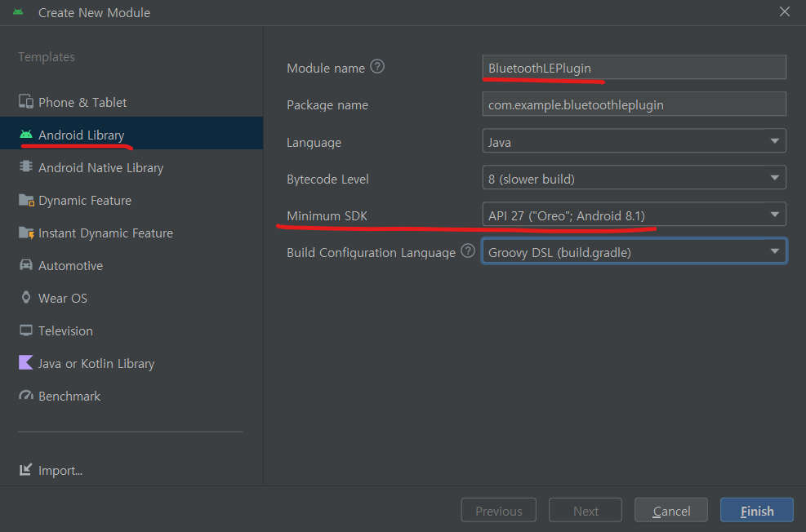Click the Next button
Screen dimensions: 806x532
click(x=586, y=511)
